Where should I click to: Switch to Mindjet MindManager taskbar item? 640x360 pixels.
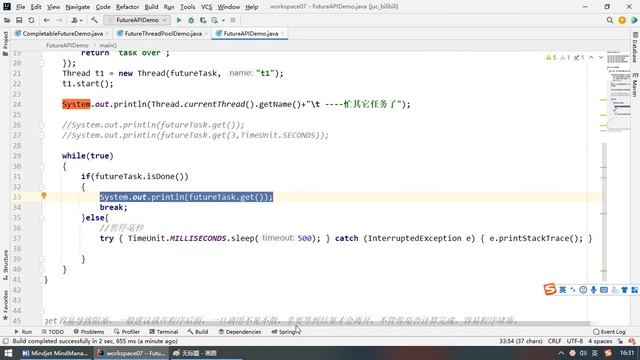coord(56,353)
